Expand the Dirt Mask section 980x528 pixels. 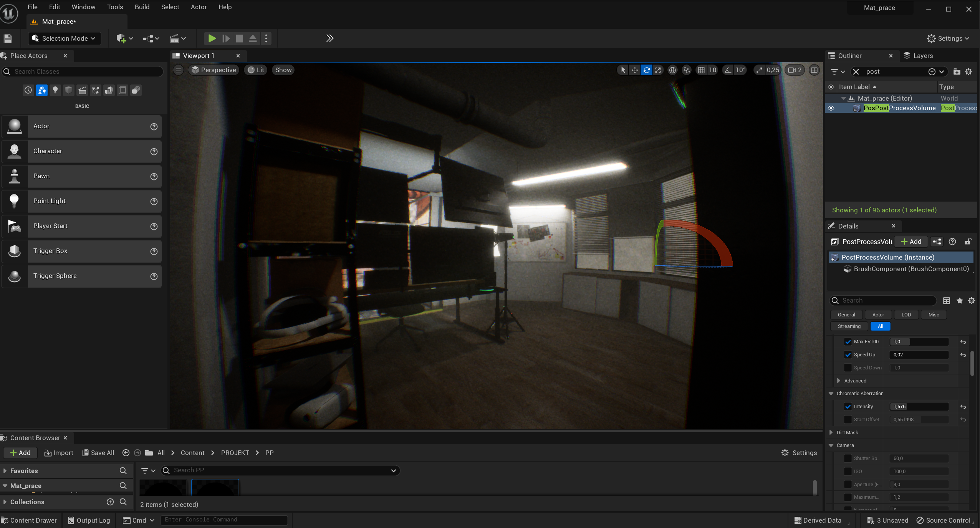tap(831, 433)
